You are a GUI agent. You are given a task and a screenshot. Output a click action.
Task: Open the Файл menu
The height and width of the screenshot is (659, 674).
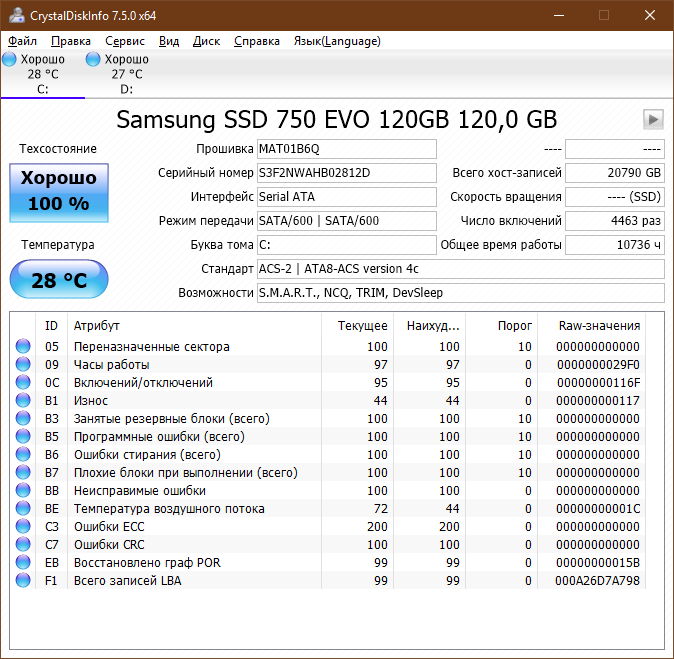pyautogui.click(x=22, y=41)
